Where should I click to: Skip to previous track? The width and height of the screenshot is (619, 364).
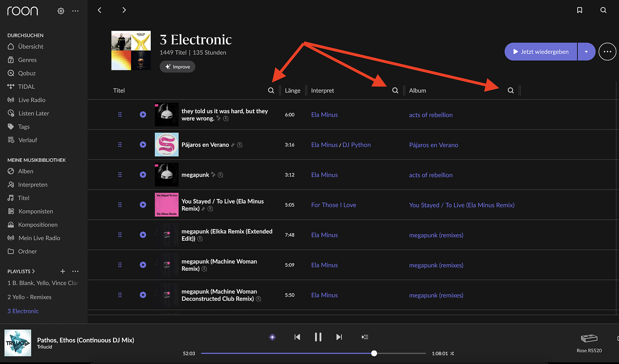(297, 337)
